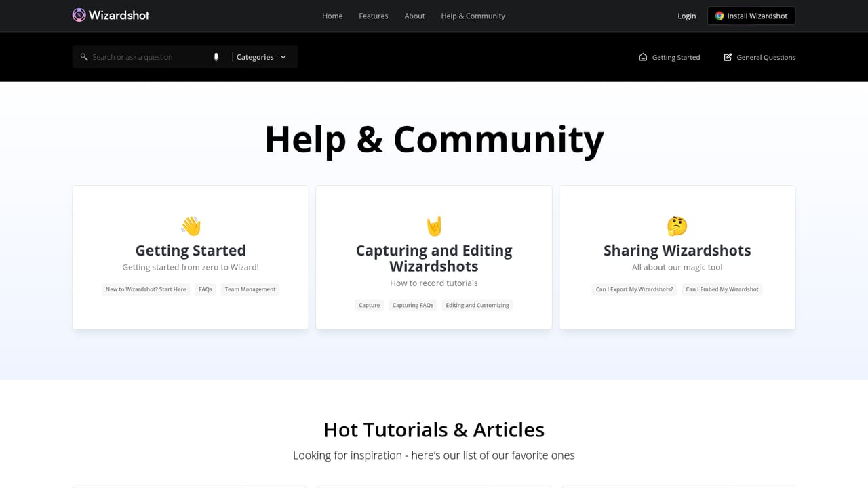Click the Wizardshot brand name text
868x488 pixels.
[x=119, y=15]
